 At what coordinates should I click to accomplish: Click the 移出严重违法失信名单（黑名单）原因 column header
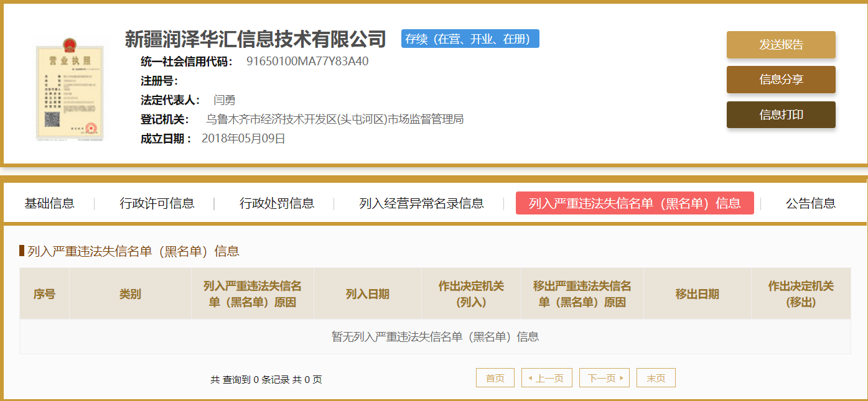(582, 294)
